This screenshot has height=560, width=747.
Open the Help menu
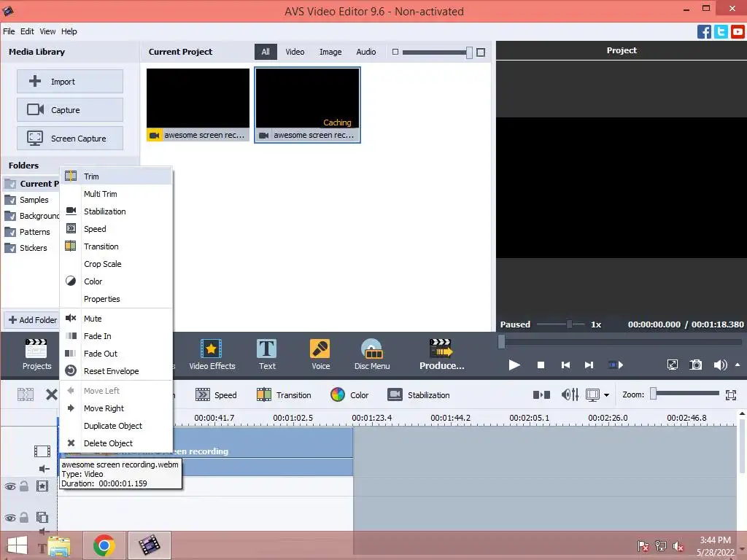69,31
